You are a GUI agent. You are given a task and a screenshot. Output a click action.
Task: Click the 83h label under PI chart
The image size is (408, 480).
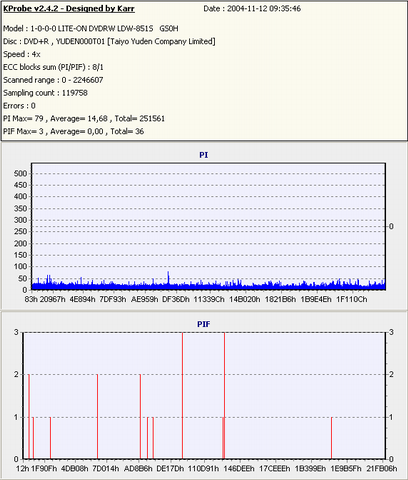point(31,299)
